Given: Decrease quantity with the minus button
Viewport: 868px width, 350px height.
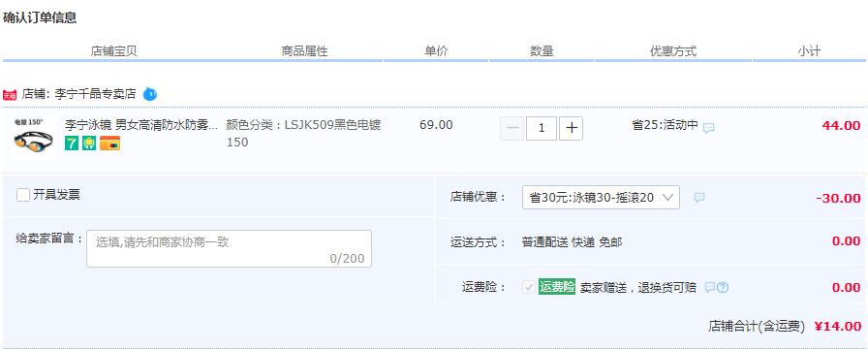Looking at the screenshot, I should [x=512, y=129].
